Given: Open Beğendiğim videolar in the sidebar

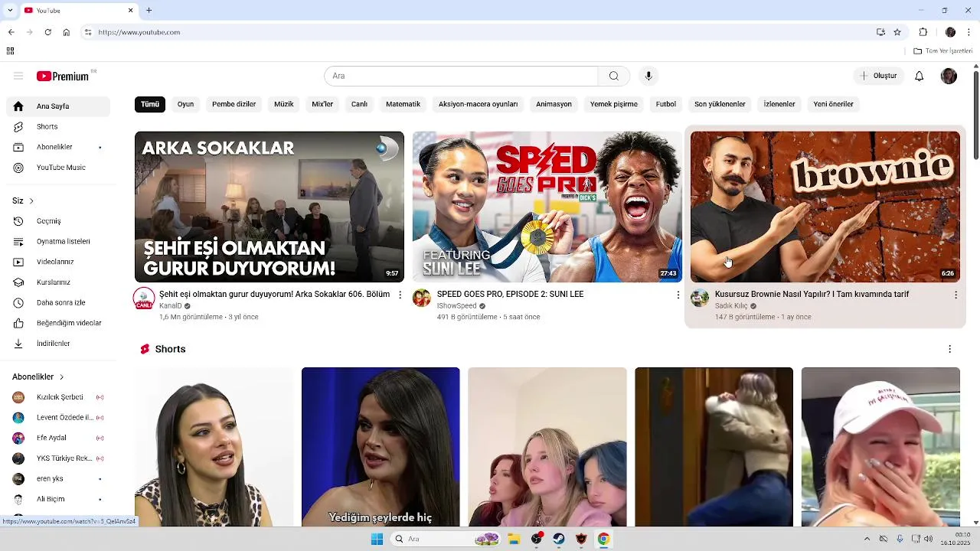Looking at the screenshot, I should pyautogui.click(x=58, y=323).
